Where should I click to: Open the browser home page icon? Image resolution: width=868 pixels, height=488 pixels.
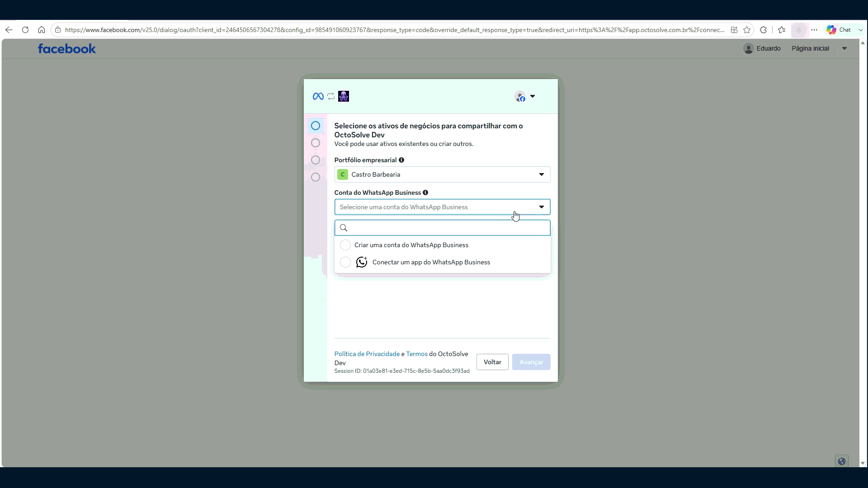click(42, 30)
